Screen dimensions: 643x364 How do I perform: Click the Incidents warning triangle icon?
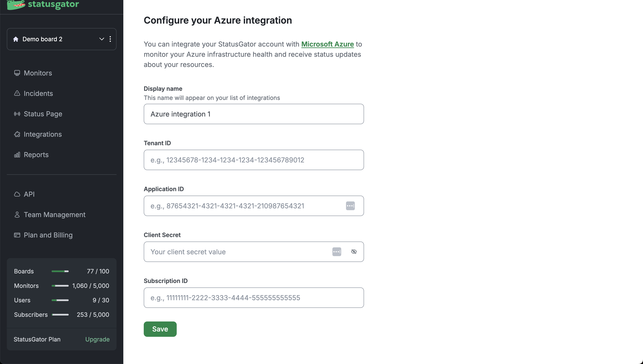click(17, 93)
